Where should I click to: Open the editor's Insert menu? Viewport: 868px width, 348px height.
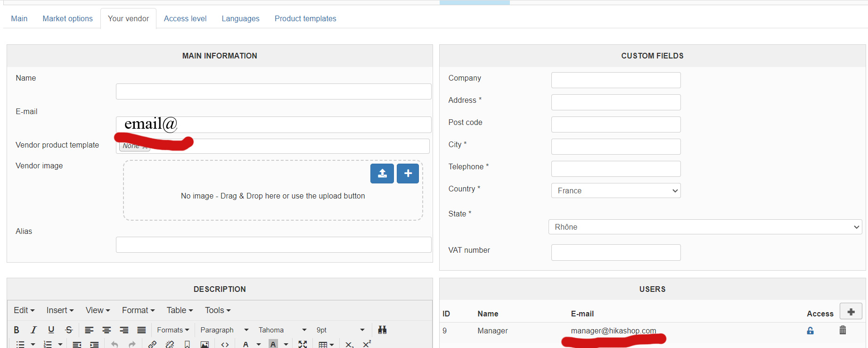60,310
